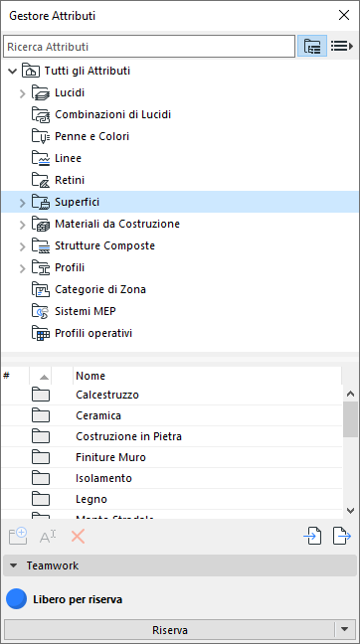Select the Costruzione in Pietra folder row
Screen dimensions: 360x644
point(172,436)
